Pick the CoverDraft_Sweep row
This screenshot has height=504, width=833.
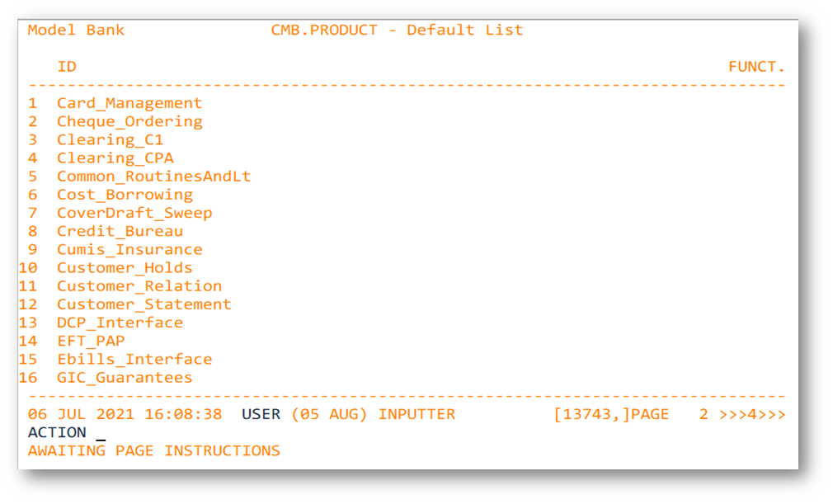pyautogui.click(x=134, y=213)
